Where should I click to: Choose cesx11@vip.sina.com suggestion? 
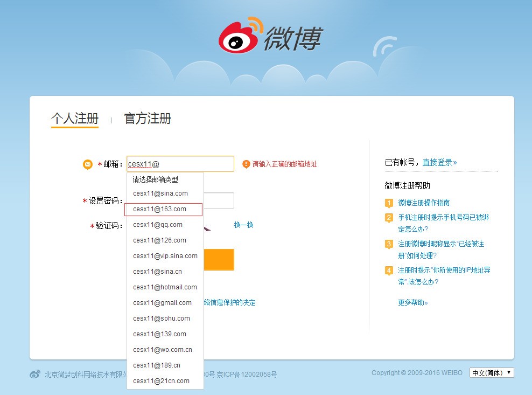[165, 256]
